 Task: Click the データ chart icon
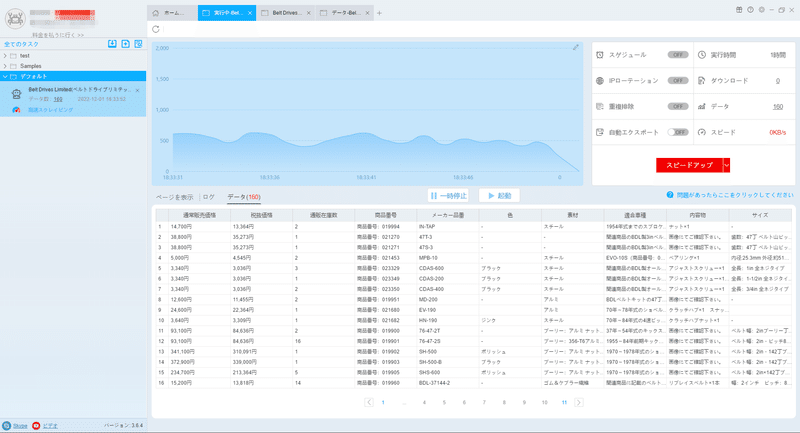click(702, 106)
